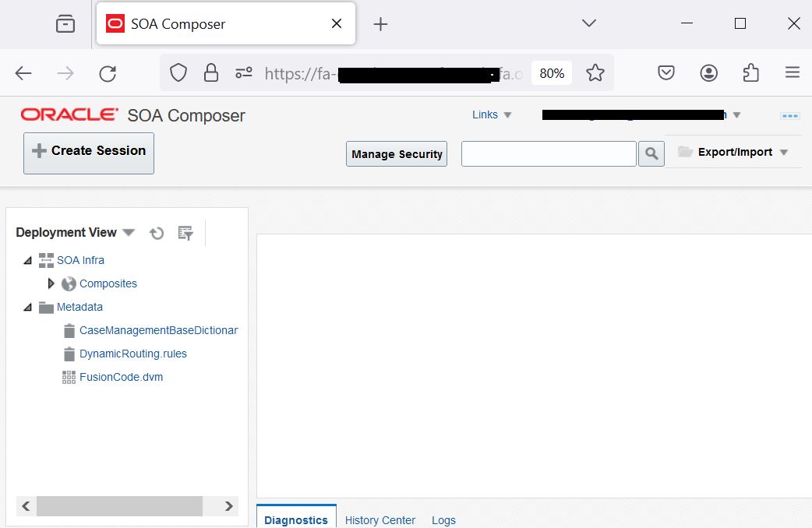Open Manage Security
The width and height of the screenshot is (812, 528).
point(397,153)
